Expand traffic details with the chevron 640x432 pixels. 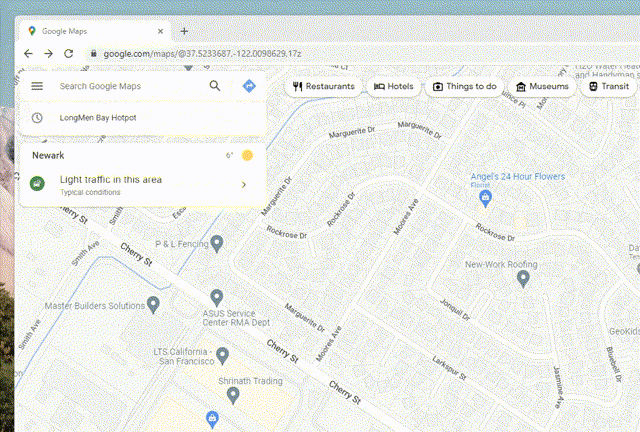244,185
